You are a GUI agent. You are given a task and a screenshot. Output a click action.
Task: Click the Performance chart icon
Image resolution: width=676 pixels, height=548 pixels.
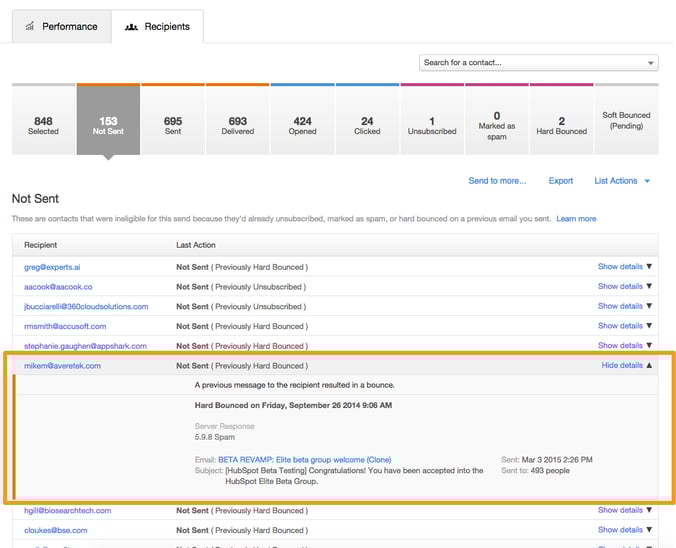coord(30,26)
